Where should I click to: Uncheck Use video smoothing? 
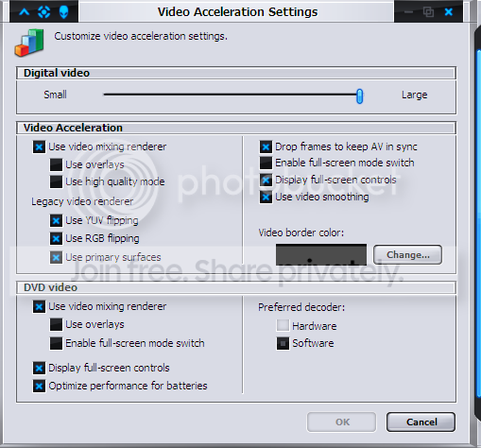click(x=266, y=198)
